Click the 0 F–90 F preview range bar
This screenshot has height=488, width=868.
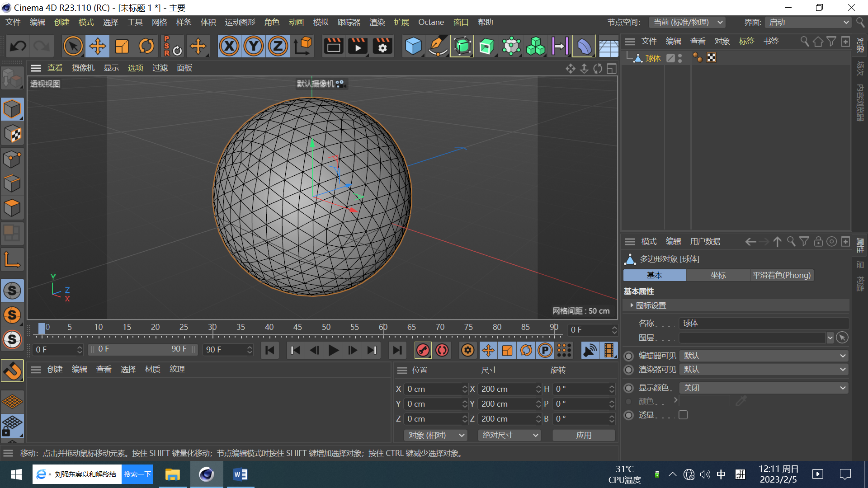click(x=143, y=350)
